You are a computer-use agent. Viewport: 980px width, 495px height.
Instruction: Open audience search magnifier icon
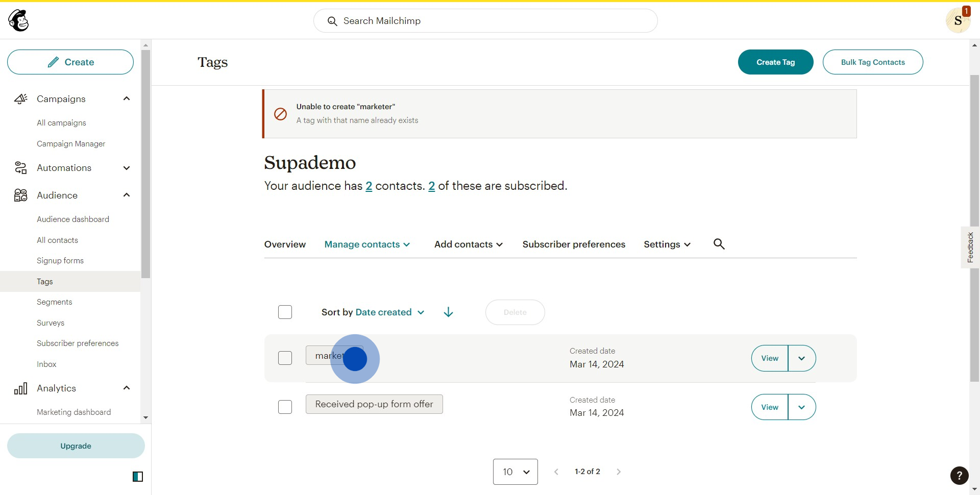coord(719,244)
